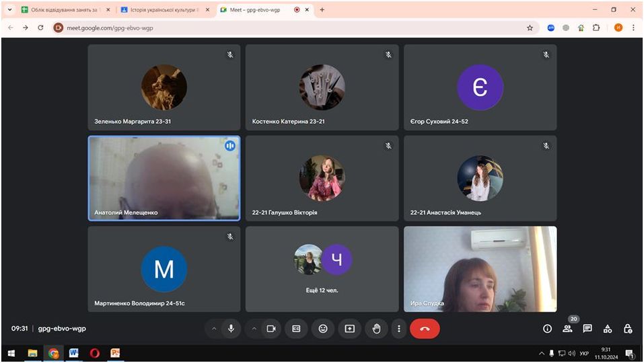The height and width of the screenshot is (363, 644).
Task: Click the 'Ещё 12 чел.' participants tile
Action: point(322,269)
